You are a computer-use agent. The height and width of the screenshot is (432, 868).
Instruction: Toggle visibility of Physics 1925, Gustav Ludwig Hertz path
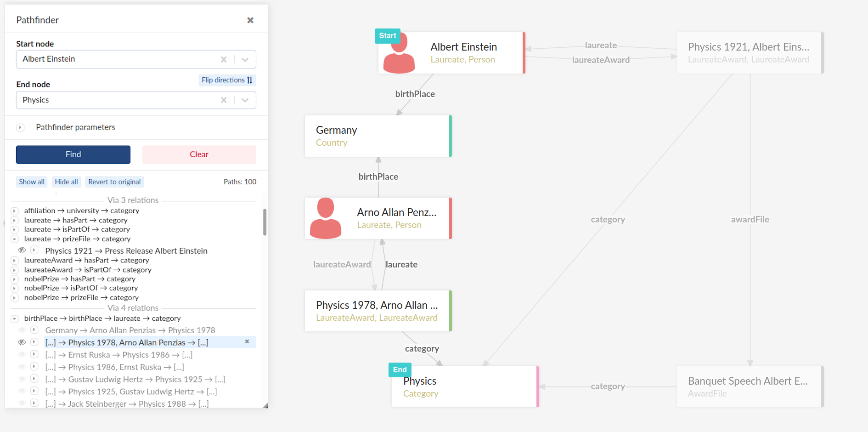[x=22, y=391]
